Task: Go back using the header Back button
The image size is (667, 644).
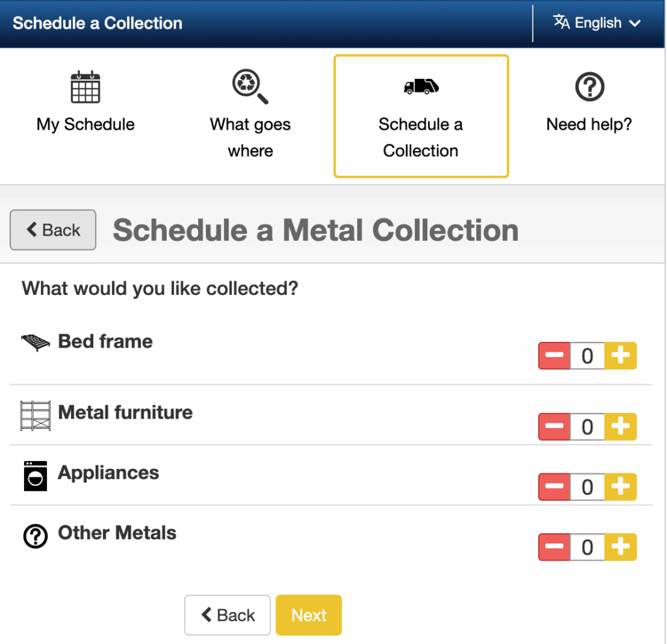Action: pos(53,230)
